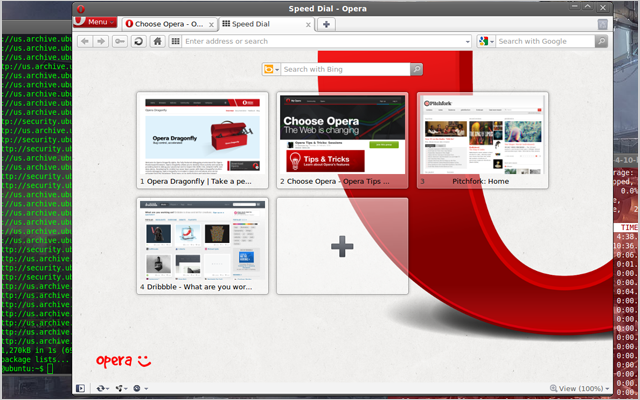Open the Google search engine dropdown

coord(486,41)
